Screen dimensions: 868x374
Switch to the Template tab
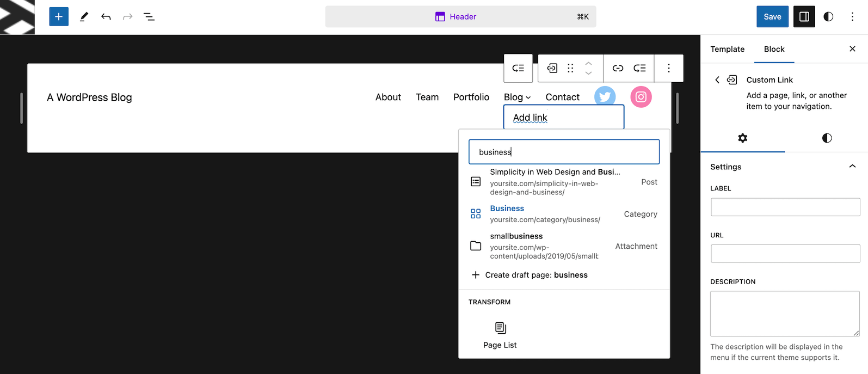click(x=727, y=49)
